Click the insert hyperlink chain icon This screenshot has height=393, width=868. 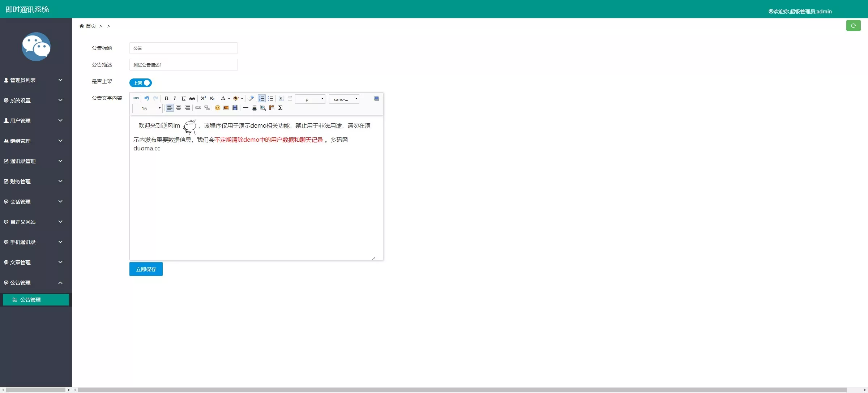(198, 108)
